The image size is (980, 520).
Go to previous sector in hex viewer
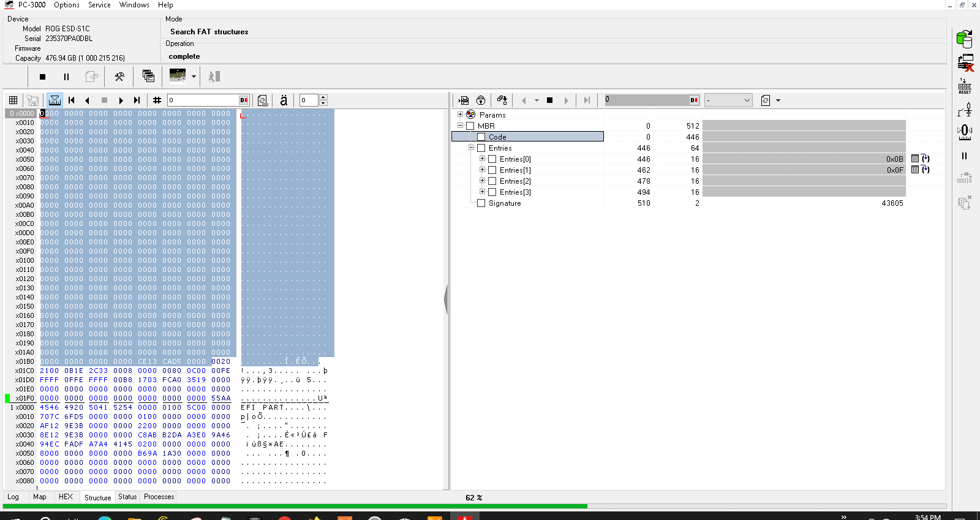87,100
